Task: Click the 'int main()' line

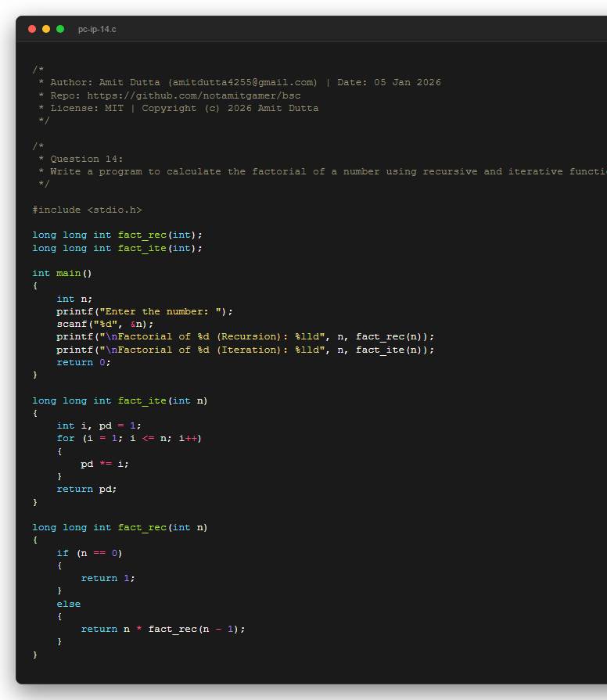Action: (x=62, y=273)
